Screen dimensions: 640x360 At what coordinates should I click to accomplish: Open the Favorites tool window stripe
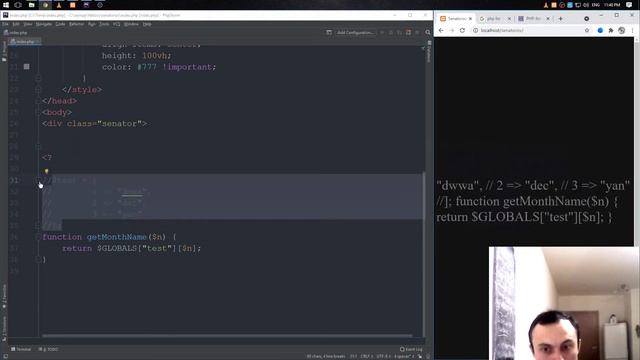(4, 297)
